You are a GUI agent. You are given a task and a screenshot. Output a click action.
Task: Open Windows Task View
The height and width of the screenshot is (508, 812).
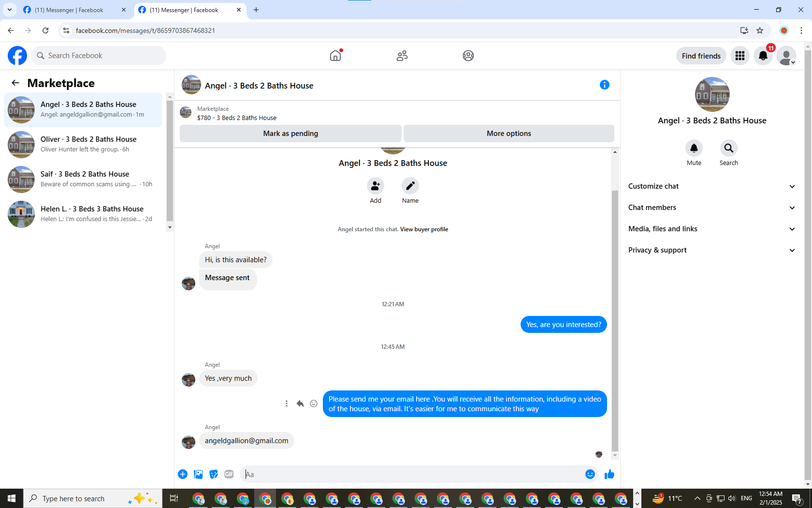174,498
